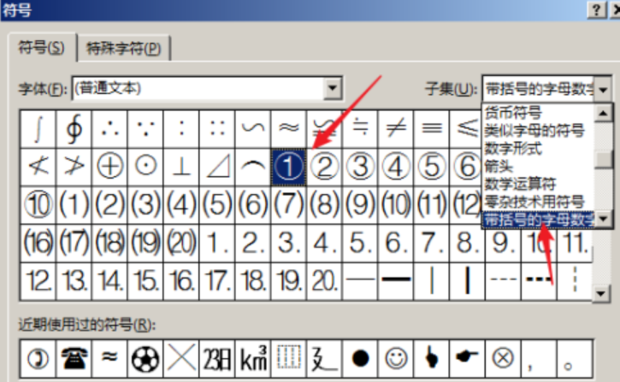Switch to the 符号(S) tab

tap(42, 48)
